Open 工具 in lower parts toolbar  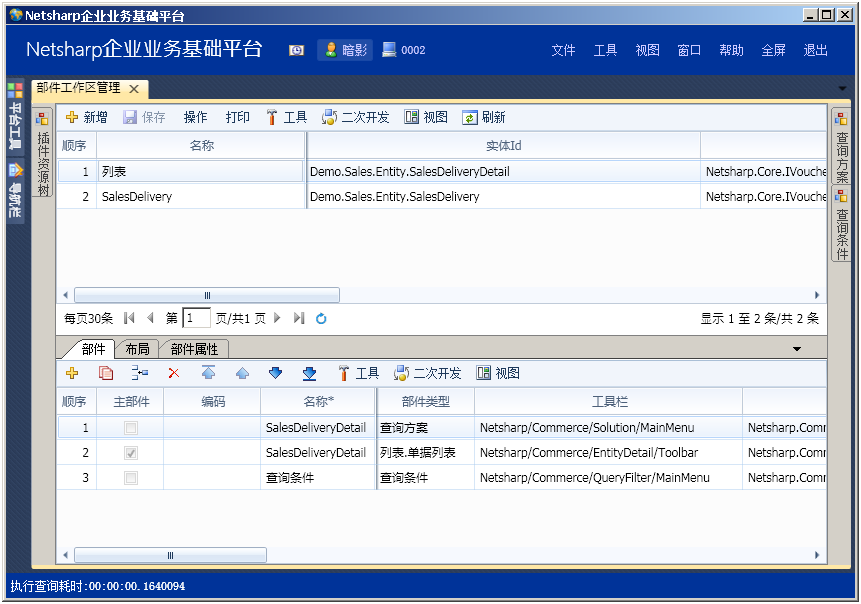(359, 373)
